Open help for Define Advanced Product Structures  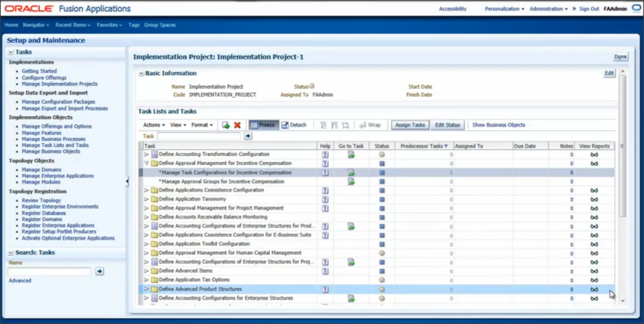(x=325, y=289)
